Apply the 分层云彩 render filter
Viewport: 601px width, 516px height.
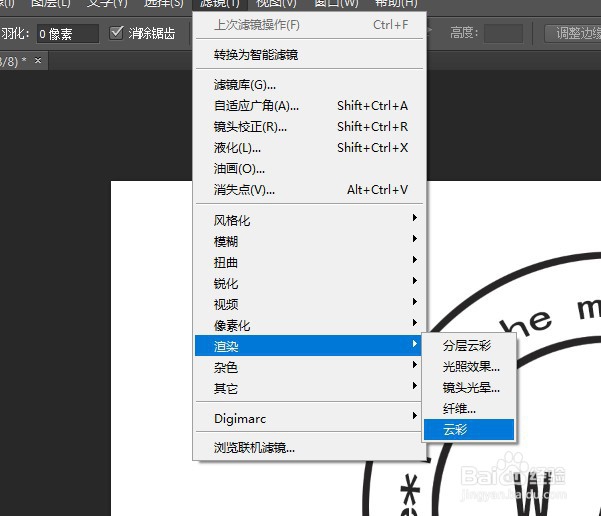tap(469, 345)
